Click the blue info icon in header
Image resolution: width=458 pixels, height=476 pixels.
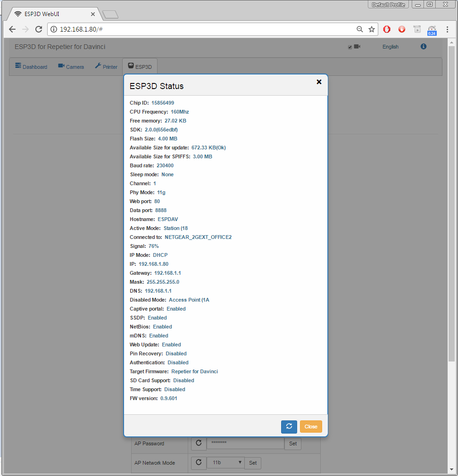tap(424, 47)
